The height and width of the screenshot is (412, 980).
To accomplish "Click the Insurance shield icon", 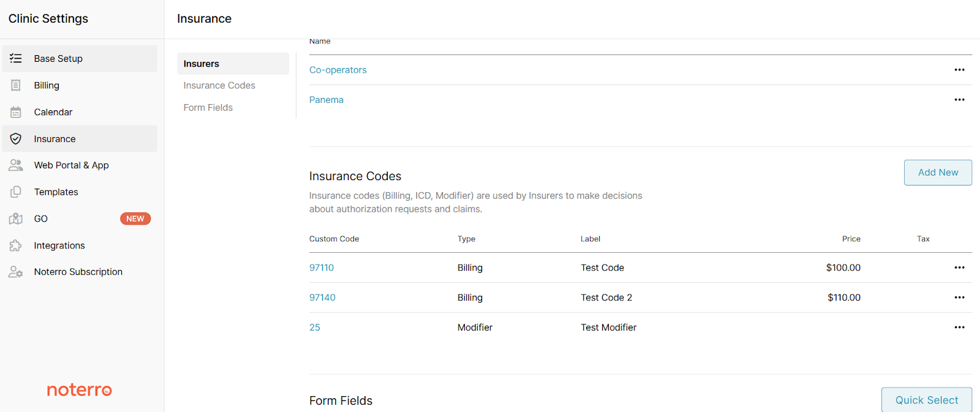I will (16, 139).
